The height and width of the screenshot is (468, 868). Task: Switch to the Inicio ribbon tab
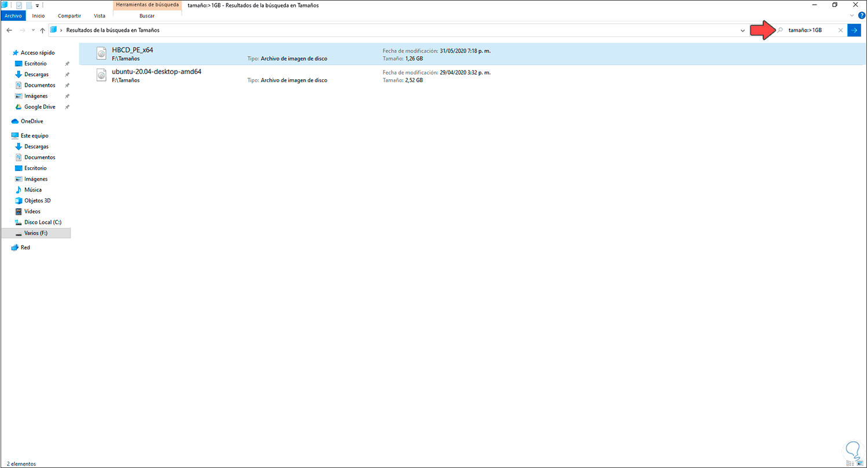pos(39,16)
